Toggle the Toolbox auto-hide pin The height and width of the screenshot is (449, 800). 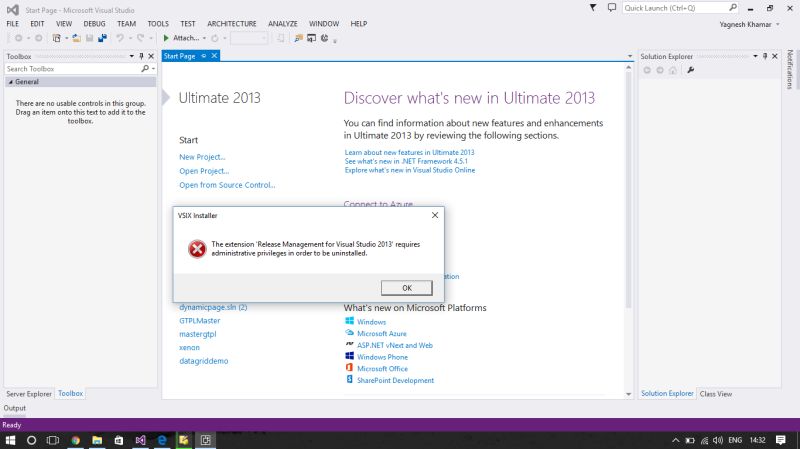pyautogui.click(x=141, y=56)
